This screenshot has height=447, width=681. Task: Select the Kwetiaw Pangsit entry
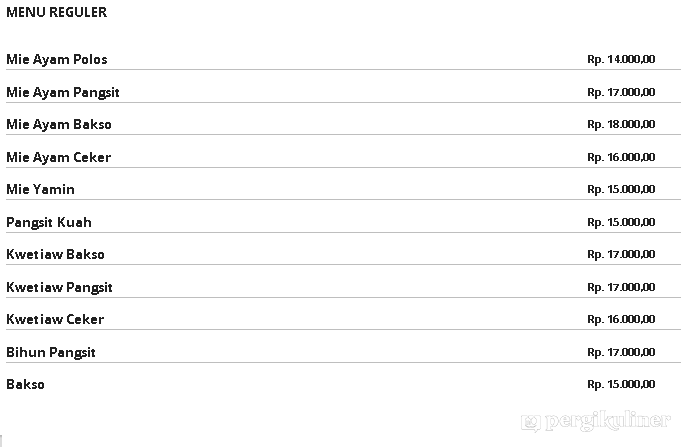60,287
